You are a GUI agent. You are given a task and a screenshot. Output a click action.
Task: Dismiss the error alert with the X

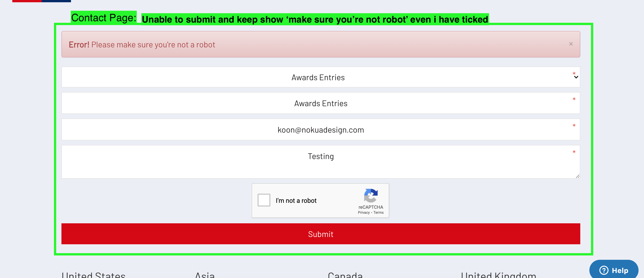pos(571,44)
